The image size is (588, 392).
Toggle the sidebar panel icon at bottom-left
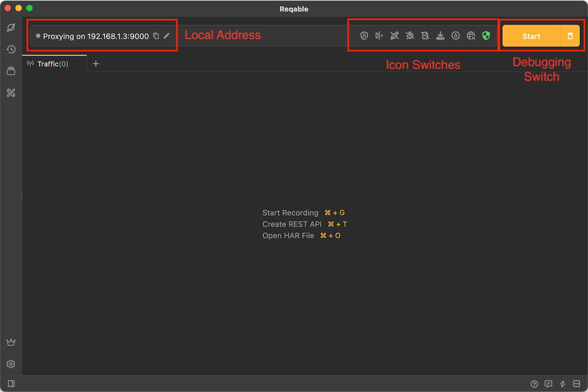click(11, 383)
